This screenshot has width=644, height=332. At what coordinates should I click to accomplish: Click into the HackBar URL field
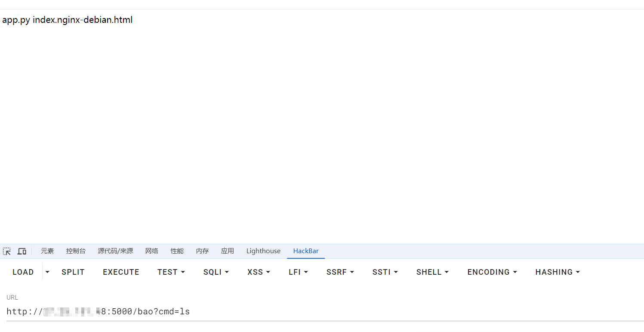pyautogui.click(x=323, y=311)
